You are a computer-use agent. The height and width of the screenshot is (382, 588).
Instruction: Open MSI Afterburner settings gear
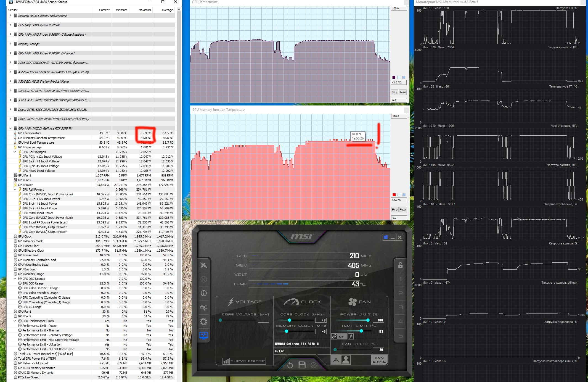[x=203, y=322]
